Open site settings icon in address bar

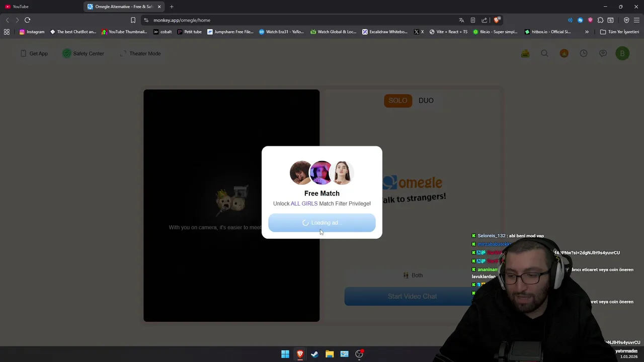tap(146, 20)
